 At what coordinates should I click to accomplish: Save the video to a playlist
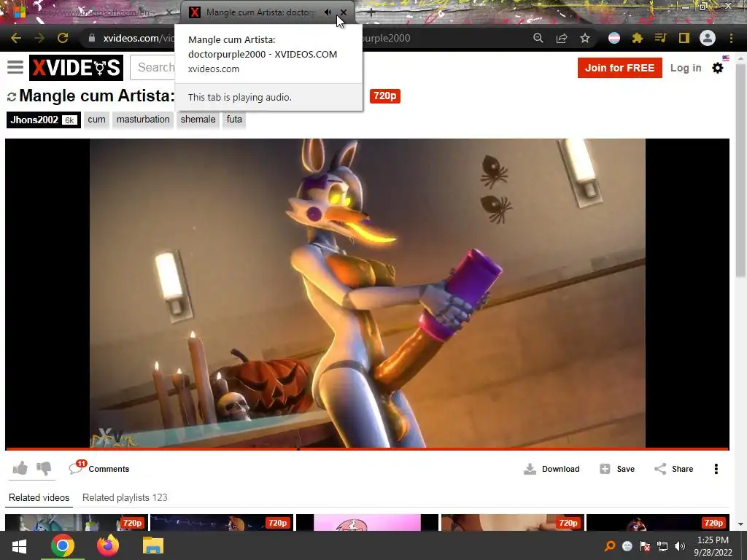click(x=617, y=469)
